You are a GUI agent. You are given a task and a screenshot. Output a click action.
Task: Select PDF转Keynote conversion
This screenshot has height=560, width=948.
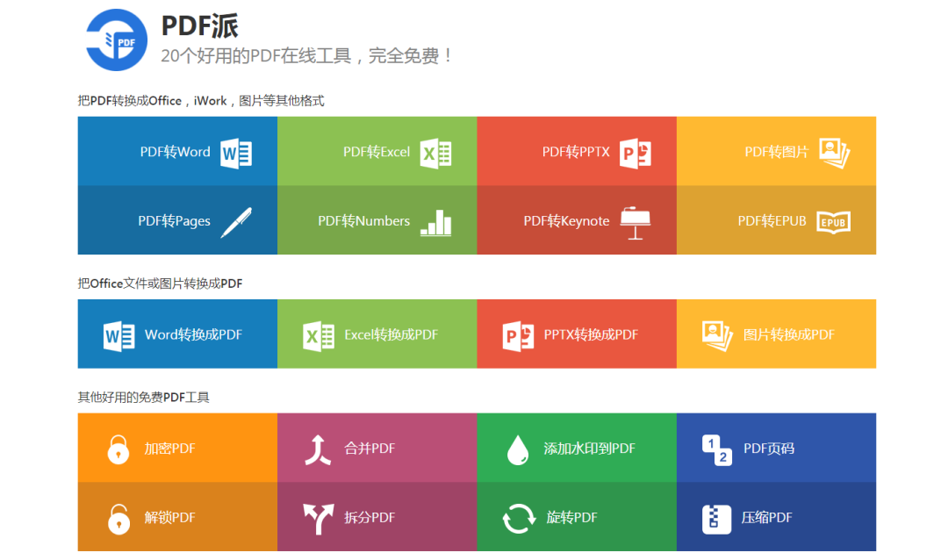[577, 220]
